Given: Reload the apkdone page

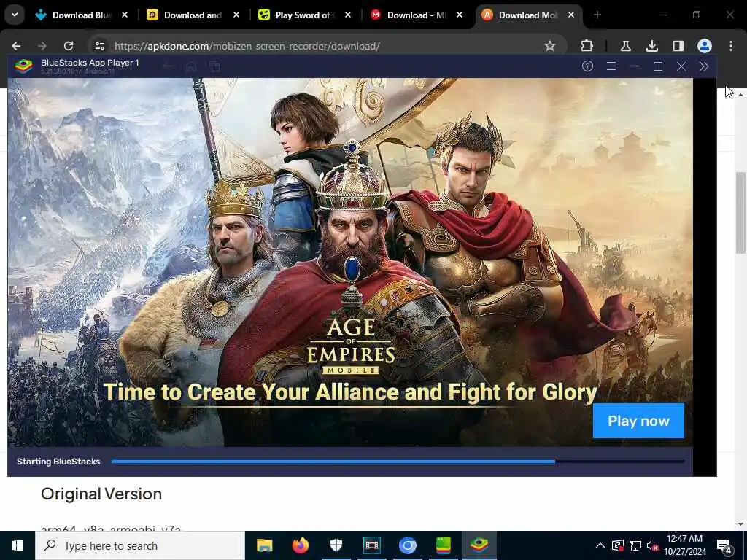Looking at the screenshot, I should (69, 46).
